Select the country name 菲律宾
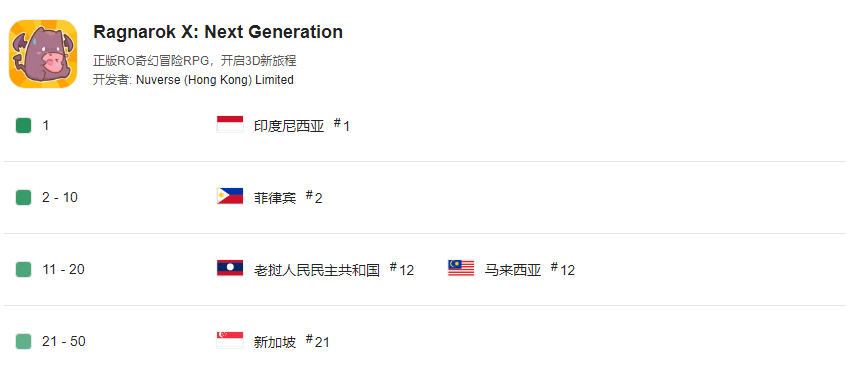851x389 pixels. click(x=275, y=198)
